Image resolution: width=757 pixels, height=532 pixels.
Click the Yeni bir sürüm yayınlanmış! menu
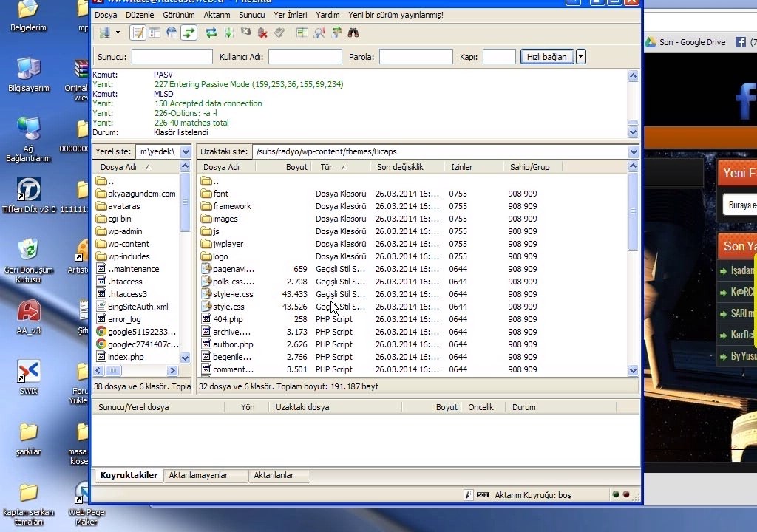tap(396, 15)
